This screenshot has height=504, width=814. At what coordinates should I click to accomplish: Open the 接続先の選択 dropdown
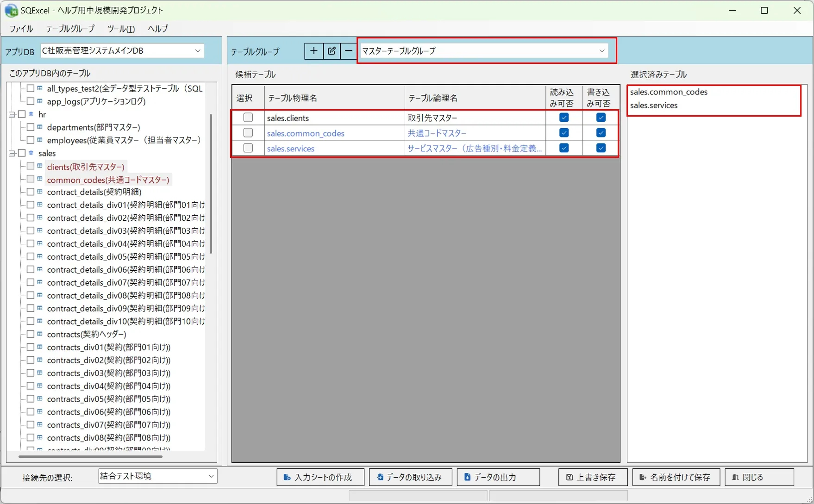(157, 476)
